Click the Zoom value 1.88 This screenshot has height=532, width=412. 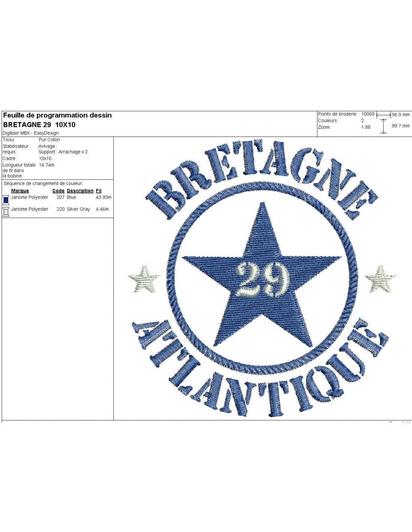point(366,127)
